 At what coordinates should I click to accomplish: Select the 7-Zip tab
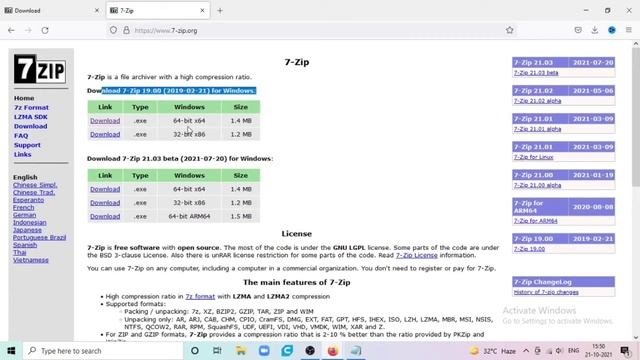(x=158, y=11)
